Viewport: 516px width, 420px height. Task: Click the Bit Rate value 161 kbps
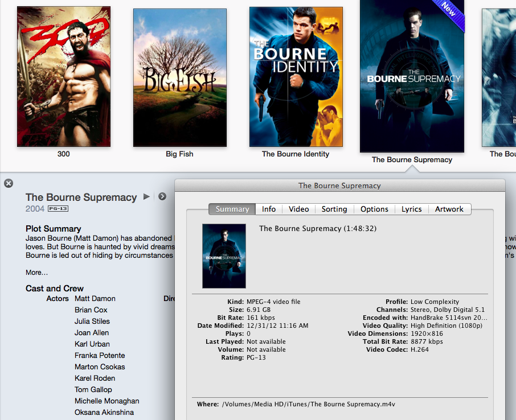pyautogui.click(x=261, y=318)
